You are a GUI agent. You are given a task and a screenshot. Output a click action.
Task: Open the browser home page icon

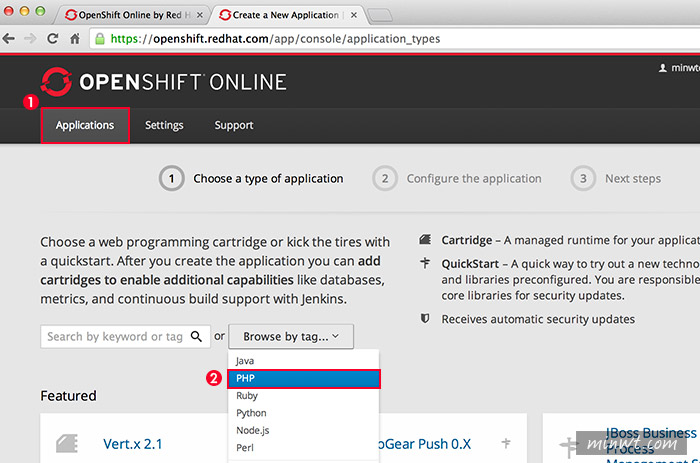(75, 39)
